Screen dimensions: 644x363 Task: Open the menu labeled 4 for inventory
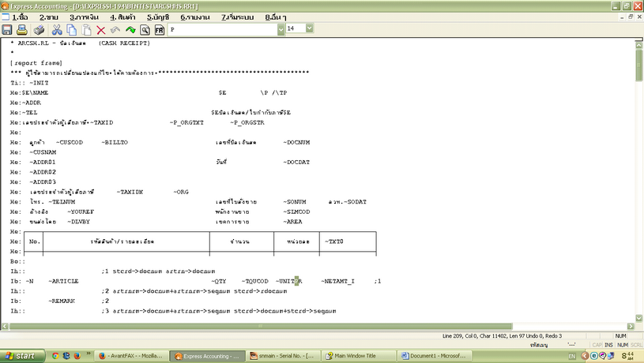(123, 16)
